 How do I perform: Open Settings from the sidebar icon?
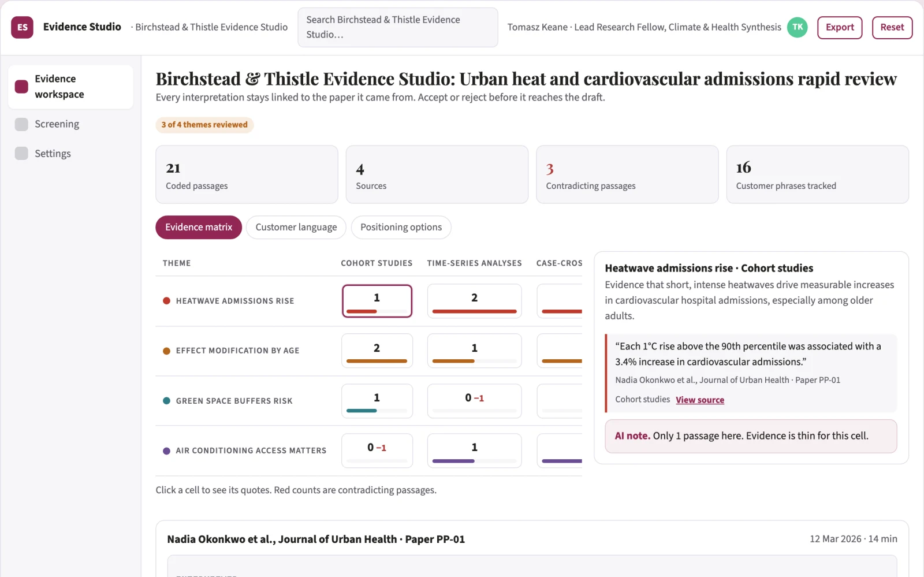pyautogui.click(x=21, y=154)
